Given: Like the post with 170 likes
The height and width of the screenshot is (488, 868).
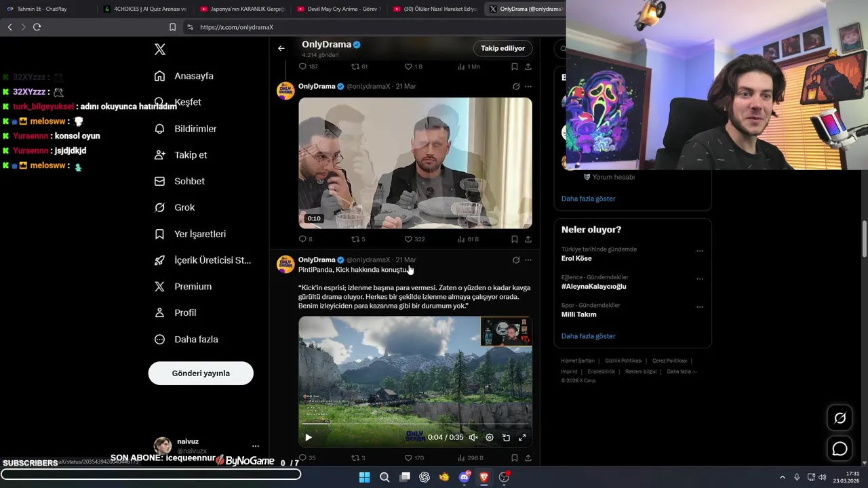Looking at the screenshot, I should [414, 458].
